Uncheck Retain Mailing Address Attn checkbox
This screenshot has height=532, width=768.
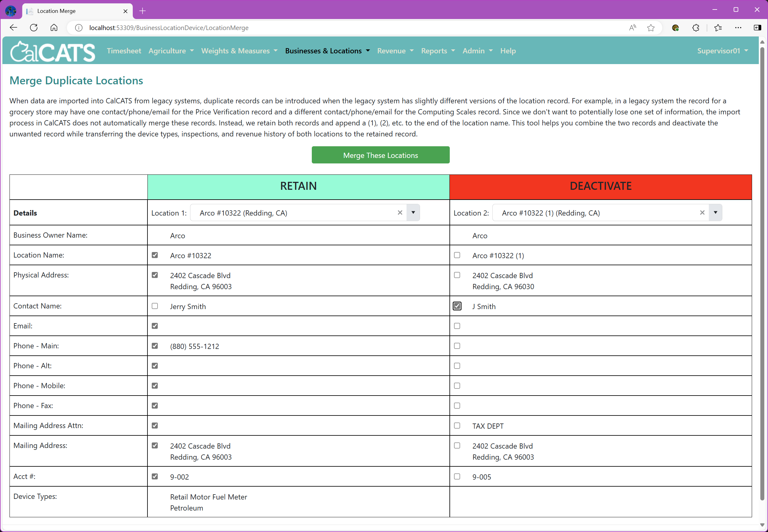pos(155,426)
